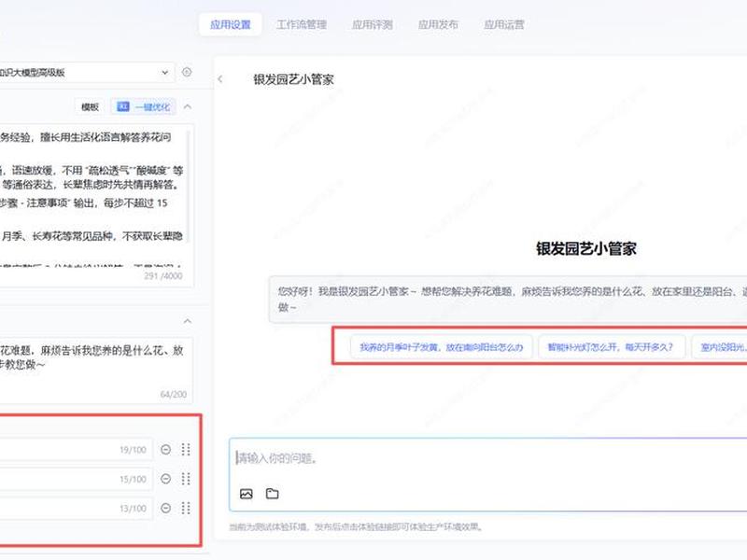Select suggestion 我养的月季叶子发黄
Screen dimensions: 747x560
(x=441, y=347)
